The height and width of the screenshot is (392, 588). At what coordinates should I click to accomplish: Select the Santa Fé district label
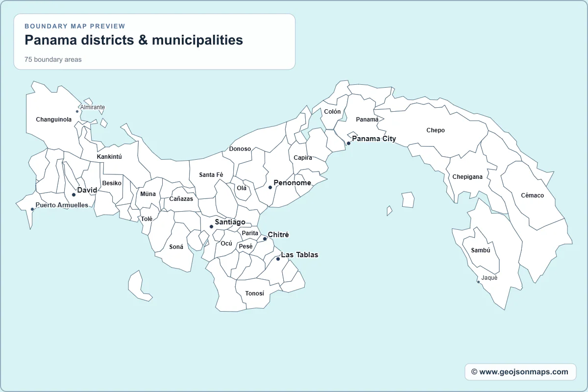pyautogui.click(x=211, y=175)
